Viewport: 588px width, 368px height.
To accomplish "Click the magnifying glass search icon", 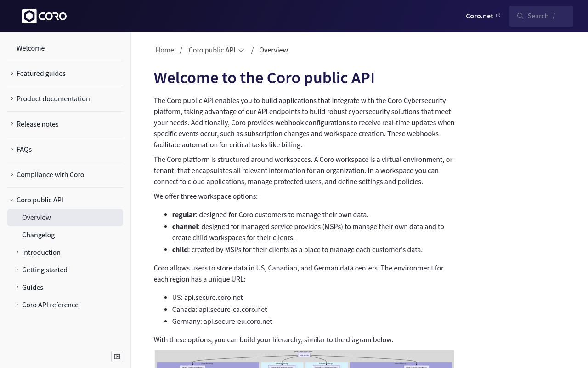I will coord(520,16).
